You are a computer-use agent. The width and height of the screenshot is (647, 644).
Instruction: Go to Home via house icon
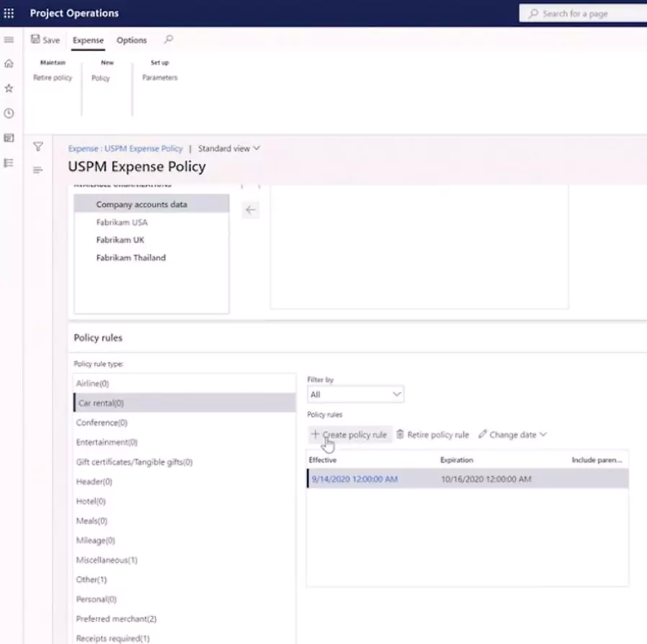(9, 64)
